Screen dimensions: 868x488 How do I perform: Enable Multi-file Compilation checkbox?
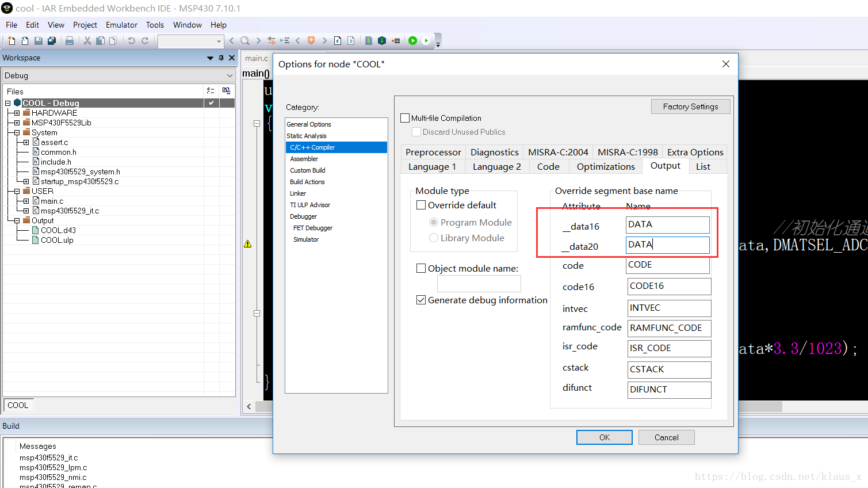click(405, 118)
